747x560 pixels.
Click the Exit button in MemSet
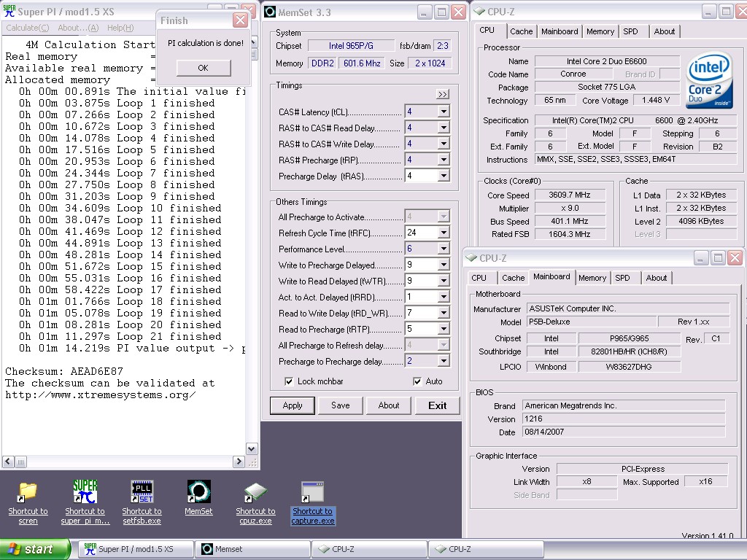[438, 405]
